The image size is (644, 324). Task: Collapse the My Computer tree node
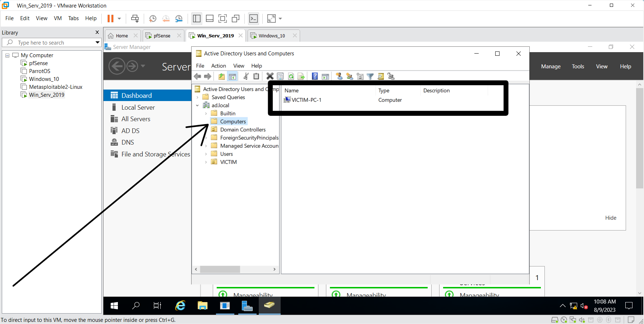click(x=7, y=55)
